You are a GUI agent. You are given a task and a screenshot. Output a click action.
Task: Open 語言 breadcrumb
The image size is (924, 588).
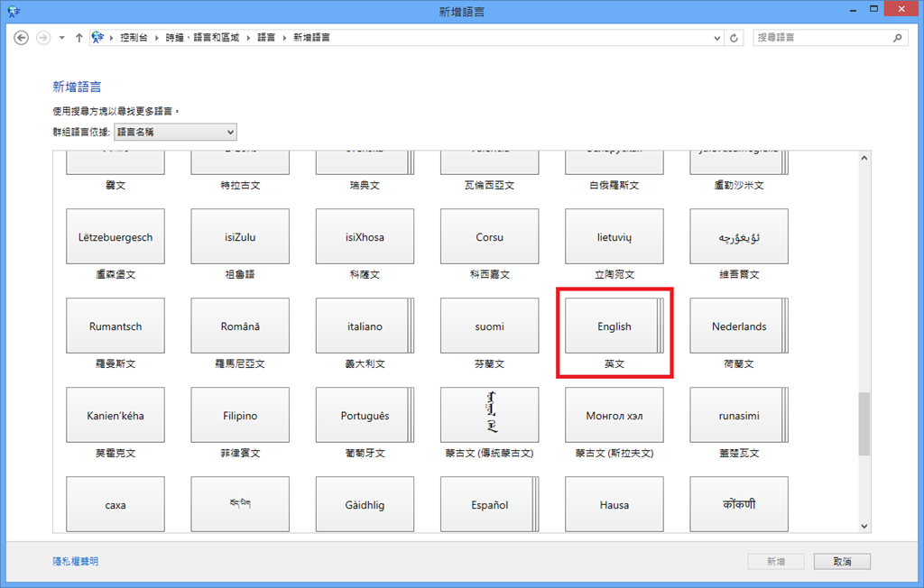(x=266, y=38)
